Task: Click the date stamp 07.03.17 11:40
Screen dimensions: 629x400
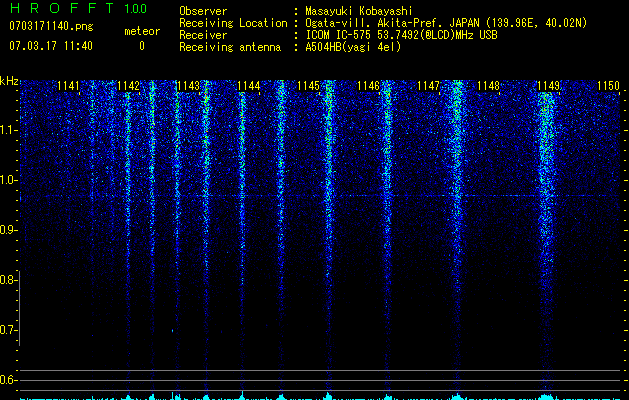Action: [51, 46]
